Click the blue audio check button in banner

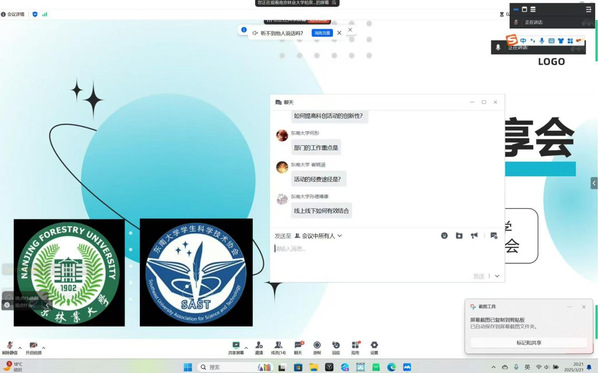(x=322, y=33)
